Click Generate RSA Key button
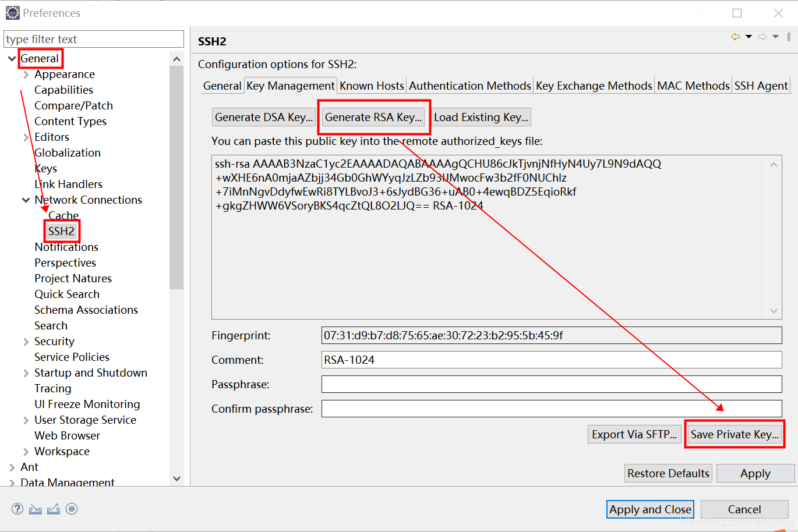 (x=373, y=117)
